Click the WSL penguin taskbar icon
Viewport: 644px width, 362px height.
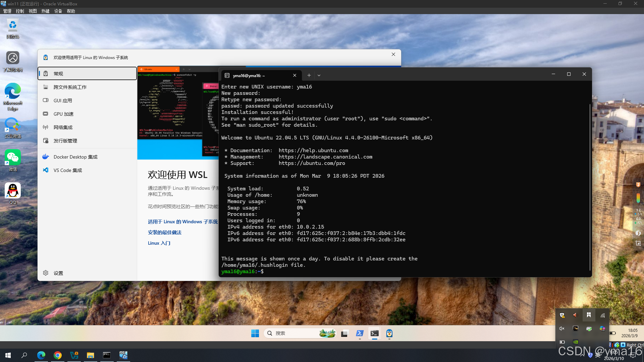pyautogui.click(x=389, y=333)
